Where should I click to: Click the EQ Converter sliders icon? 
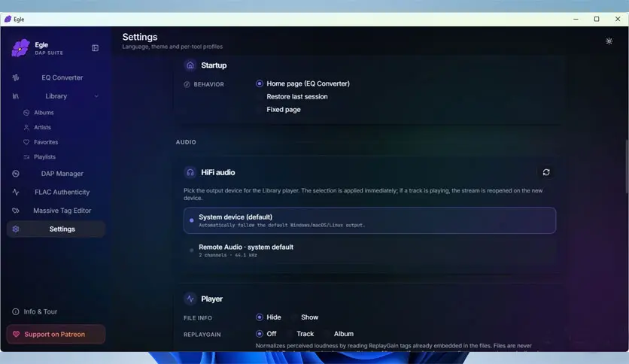click(16, 77)
